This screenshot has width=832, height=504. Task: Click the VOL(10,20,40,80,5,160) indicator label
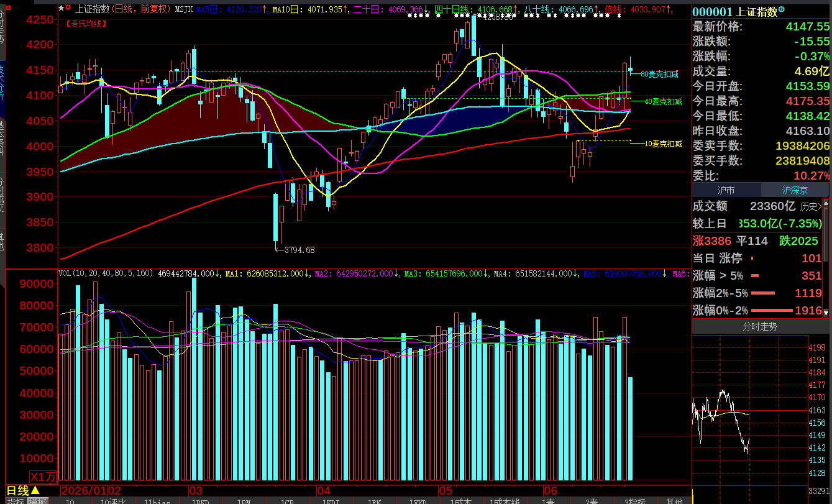click(106, 273)
